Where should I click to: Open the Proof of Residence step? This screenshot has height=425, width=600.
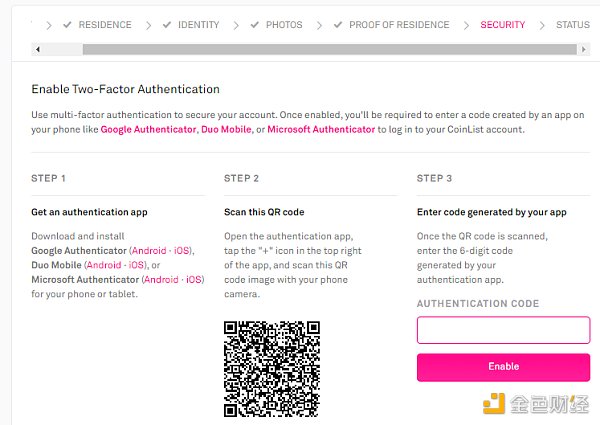[400, 25]
